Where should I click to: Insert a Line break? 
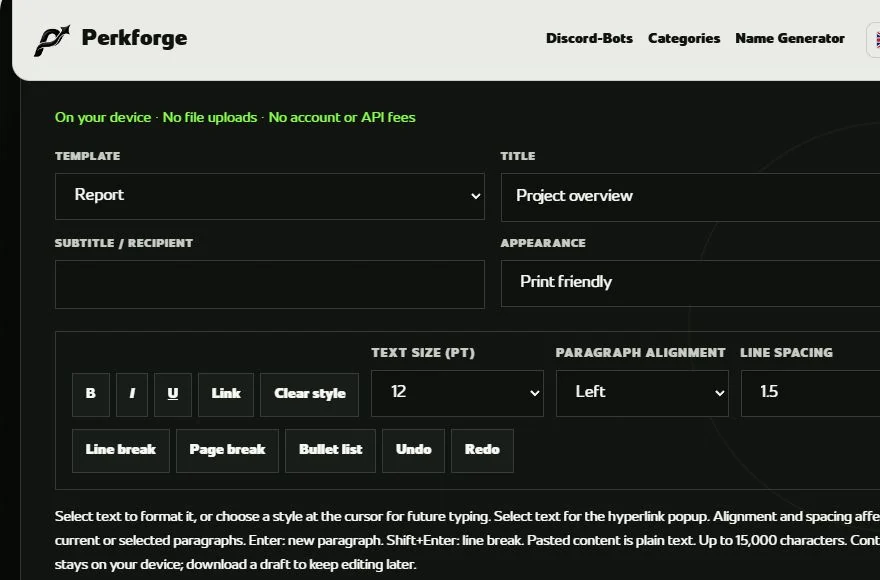121,450
